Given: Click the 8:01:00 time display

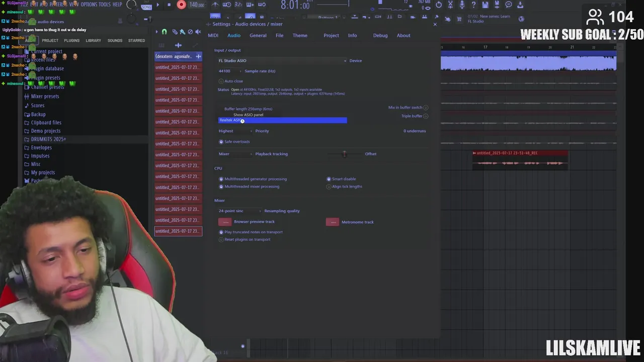Looking at the screenshot, I should point(295,5).
